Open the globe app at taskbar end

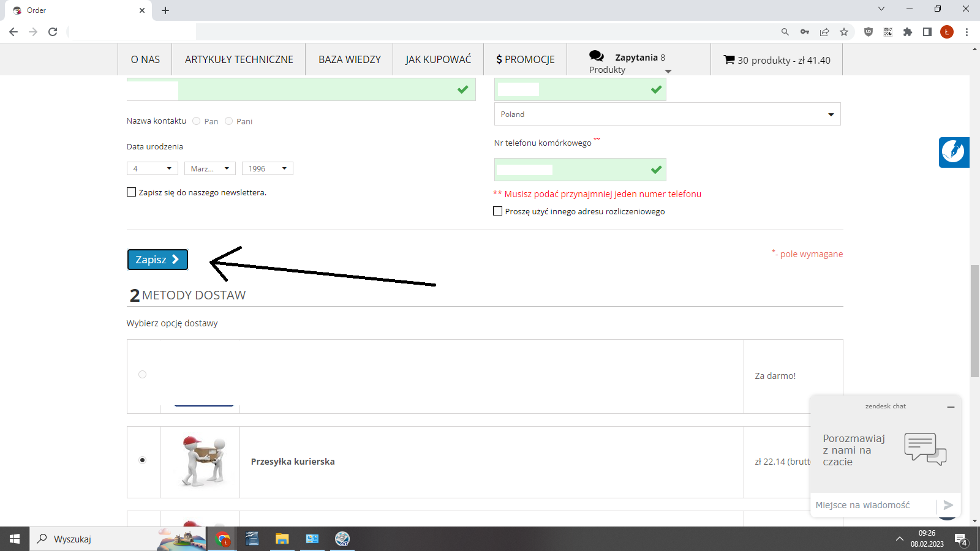(x=342, y=539)
